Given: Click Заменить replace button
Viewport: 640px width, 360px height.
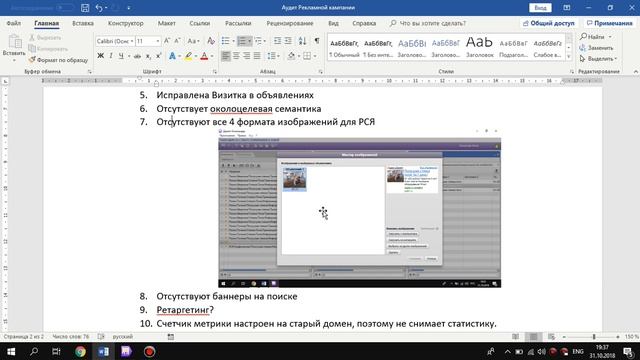Looking at the screenshot, I should click(x=596, y=48).
